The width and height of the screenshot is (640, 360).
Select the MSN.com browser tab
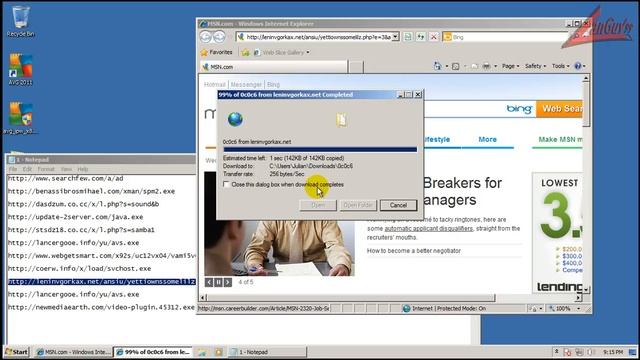click(x=274, y=67)
